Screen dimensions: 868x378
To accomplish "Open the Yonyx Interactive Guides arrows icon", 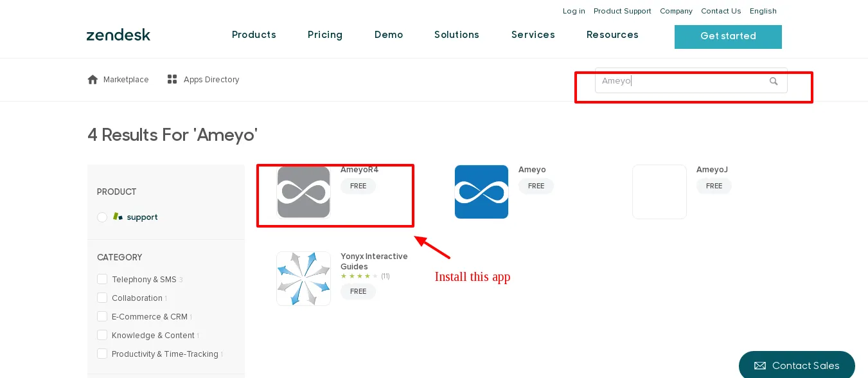I will point(303,278).
